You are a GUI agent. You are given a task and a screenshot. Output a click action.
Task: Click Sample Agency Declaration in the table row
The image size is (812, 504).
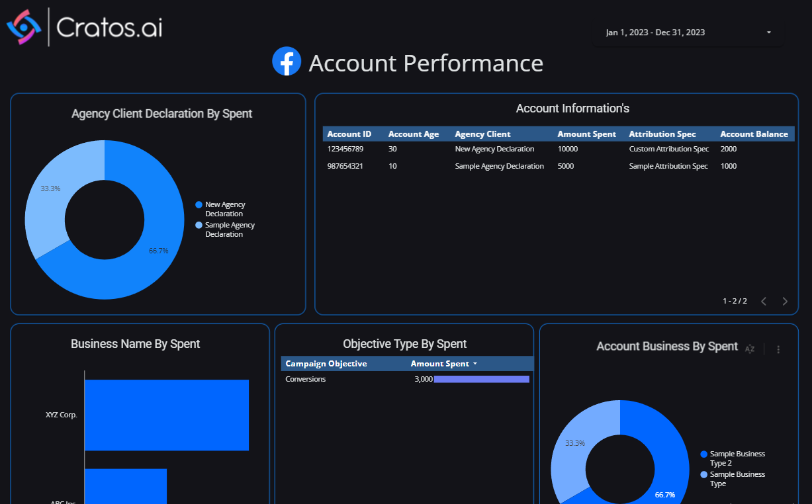tap(500, 166)
